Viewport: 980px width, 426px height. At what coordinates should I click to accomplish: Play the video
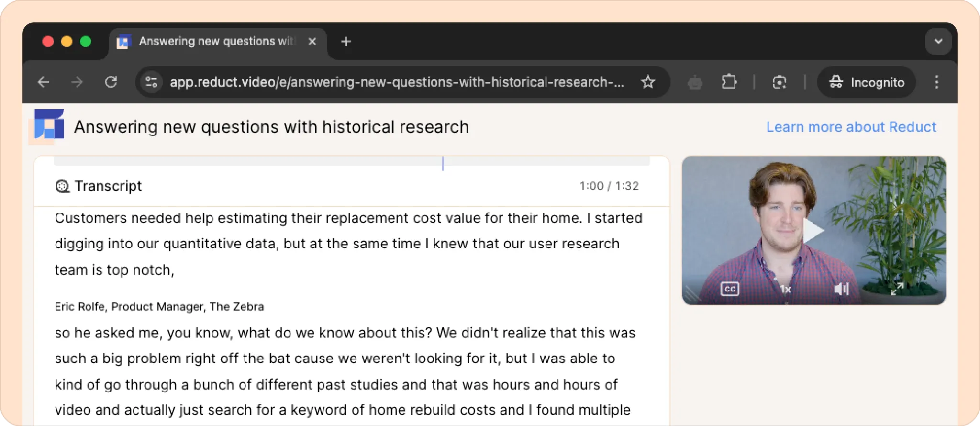813,231
